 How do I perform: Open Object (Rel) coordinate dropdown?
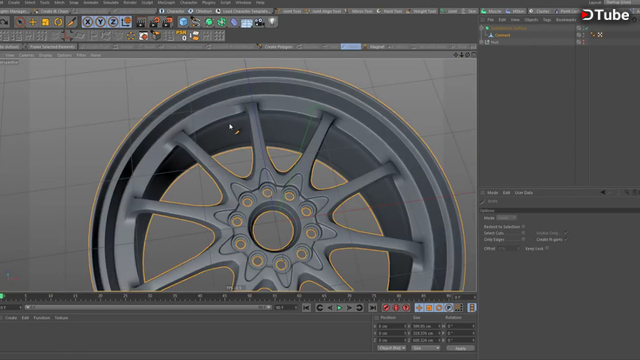coord(391,348)
